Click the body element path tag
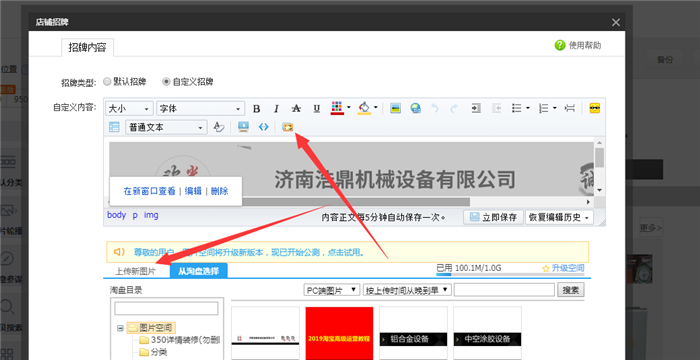 117,215
